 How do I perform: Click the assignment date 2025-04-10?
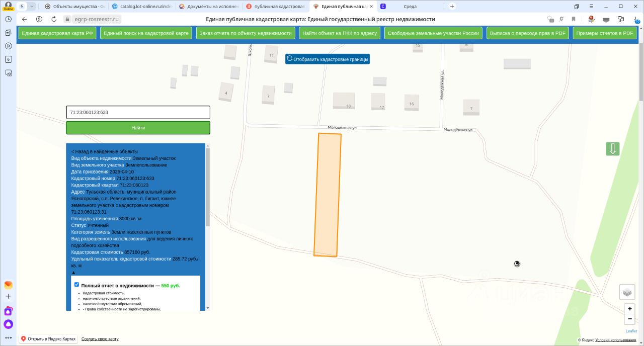click(x=122, y=171)
